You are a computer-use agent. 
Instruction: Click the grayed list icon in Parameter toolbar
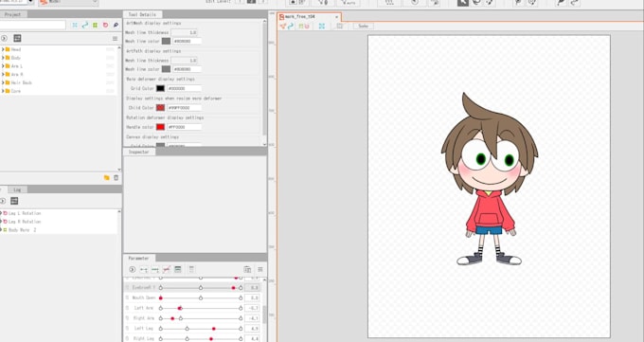point(191,270)
